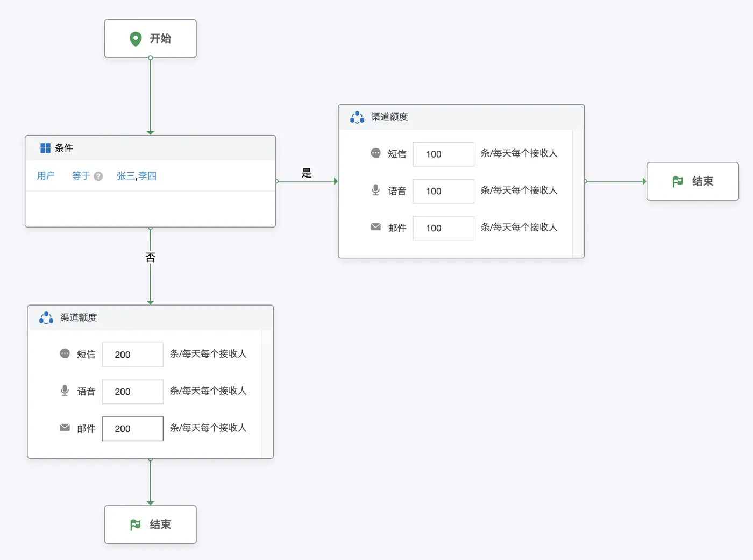Click 条/每天每个接收人 beside the 语音 100 field
753x560 pixels.
point(519,190)
